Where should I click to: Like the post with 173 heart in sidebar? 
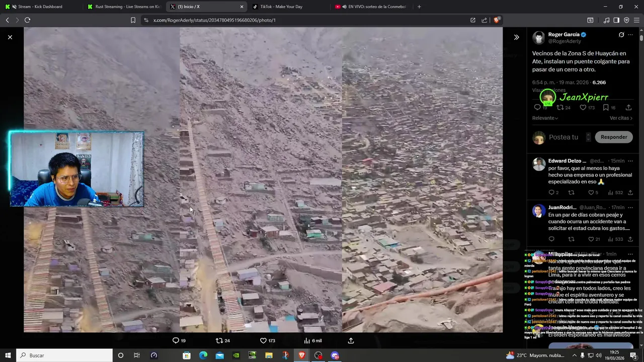pos(583,108)
